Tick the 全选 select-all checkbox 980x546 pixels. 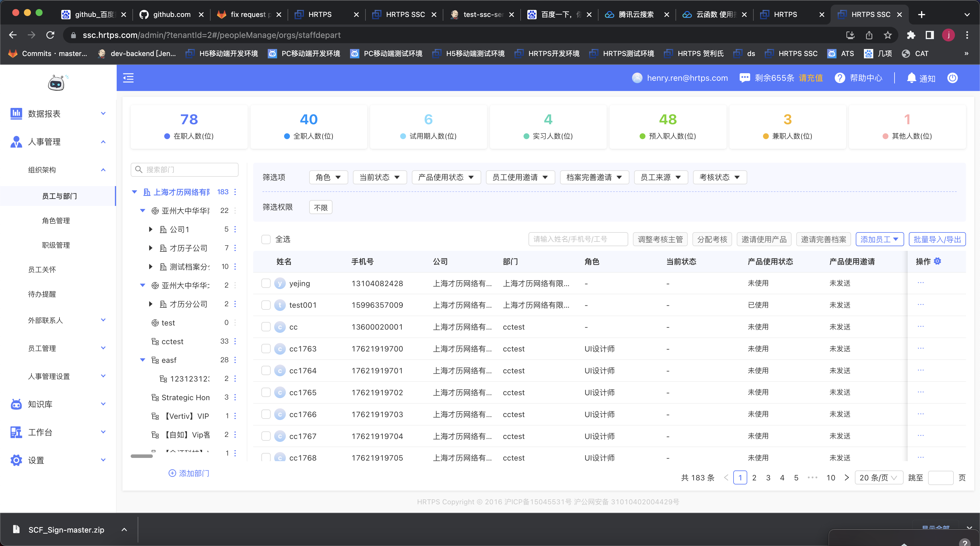coord(266,239)
